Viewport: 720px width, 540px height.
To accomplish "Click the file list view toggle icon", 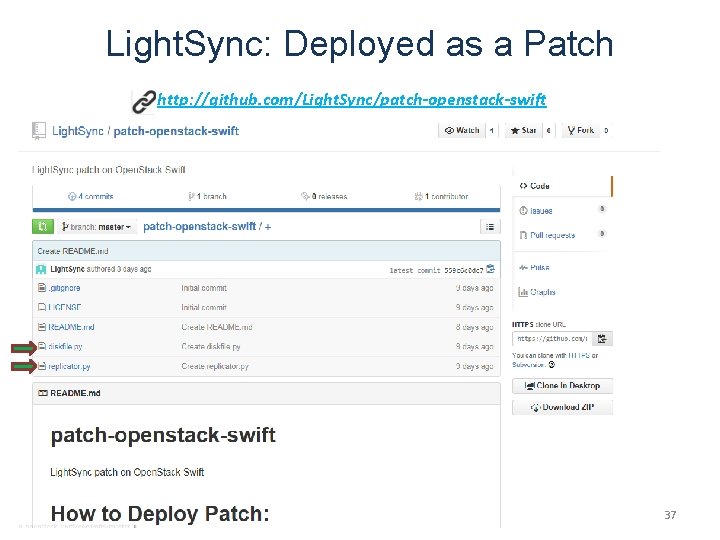I will click(490, 227).
